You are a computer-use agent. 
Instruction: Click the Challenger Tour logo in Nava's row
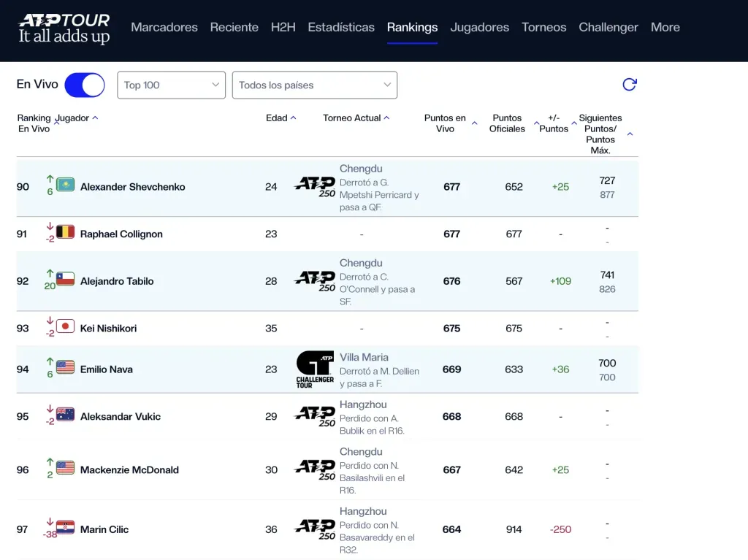click(315, 369)
